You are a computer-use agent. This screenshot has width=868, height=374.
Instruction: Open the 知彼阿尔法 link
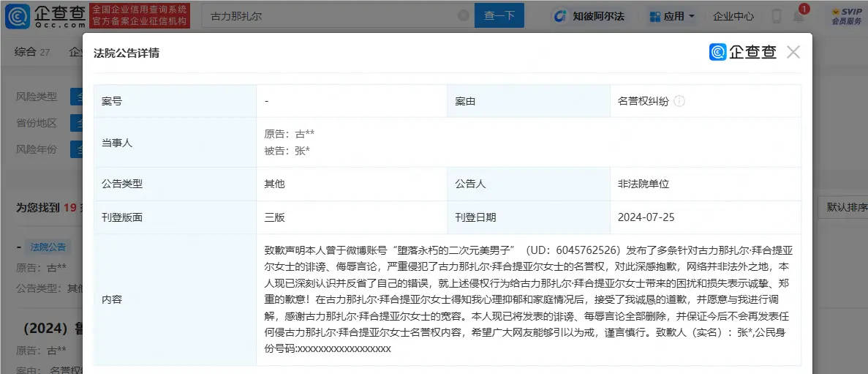coord(589,16)
